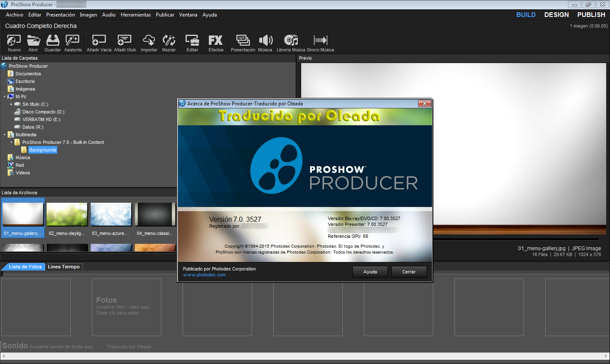Open the Audio menu

point(109,15)
